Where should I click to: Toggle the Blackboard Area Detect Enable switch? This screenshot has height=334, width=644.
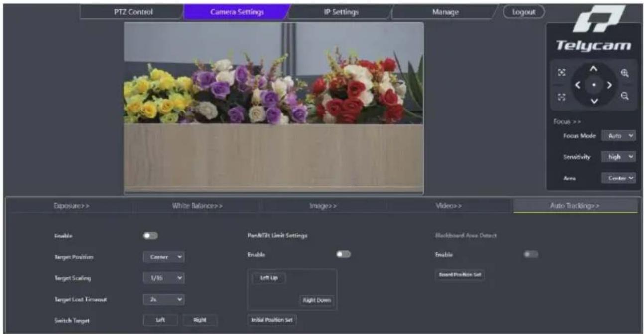click(x=531, y=254)
